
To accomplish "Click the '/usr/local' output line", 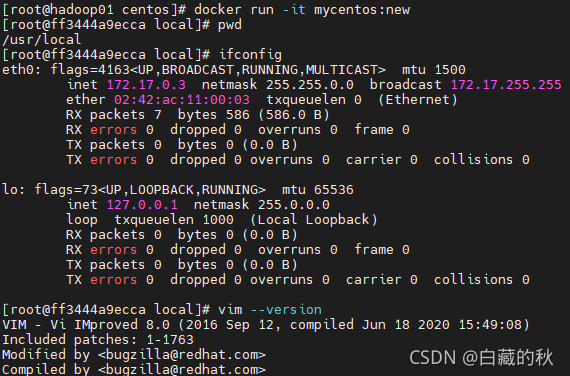I will [42, 40].
